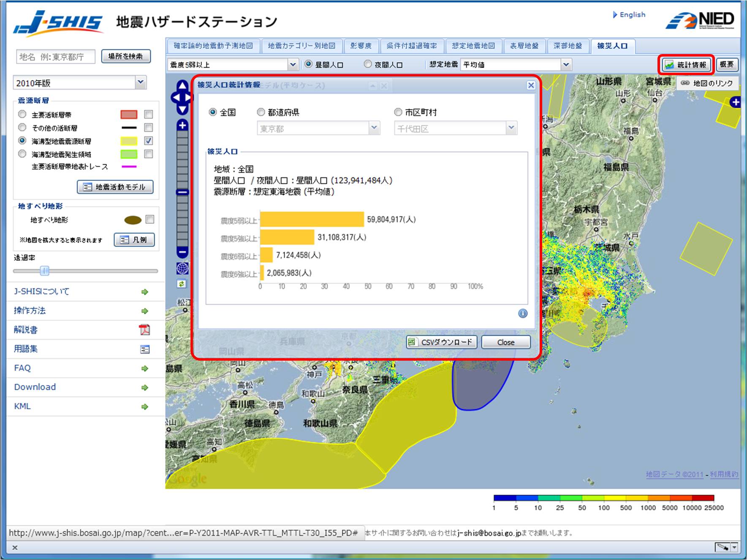Expand the 震度5弱以上 intensity dropdown
This screenshot has width=747, height=560.
[x=293, y=64]
